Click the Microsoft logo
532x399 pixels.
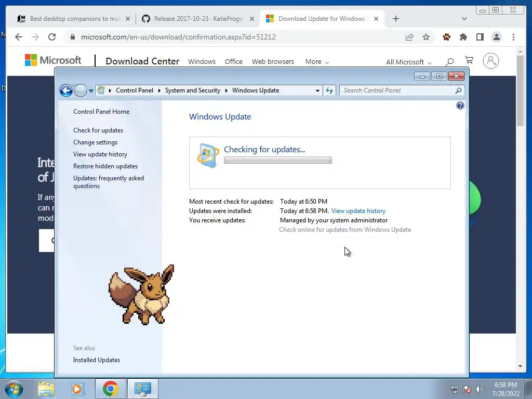pyautogui.click(x=53, y=60)
